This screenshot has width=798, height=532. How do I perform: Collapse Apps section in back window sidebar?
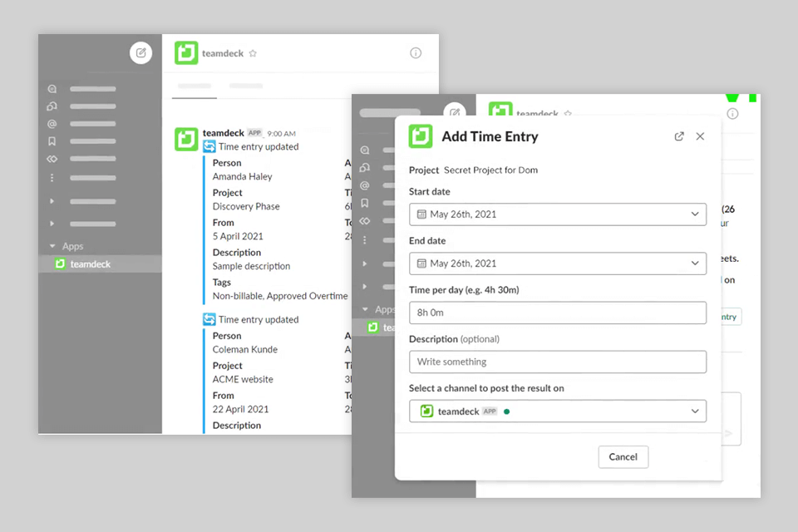point(52,246)
